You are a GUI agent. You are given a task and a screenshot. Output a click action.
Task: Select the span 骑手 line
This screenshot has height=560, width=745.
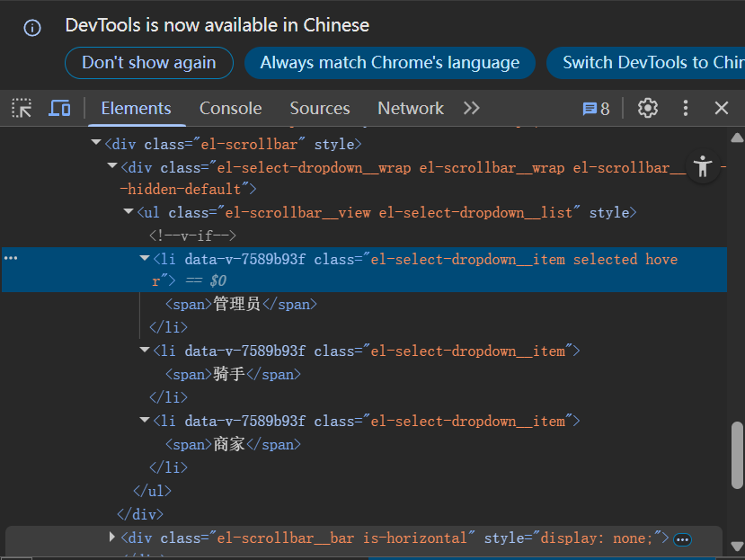pos(233,374)
